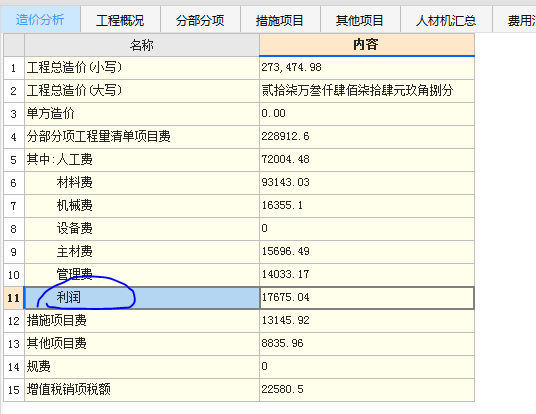The image size is (536, 414).
Task: Select the 设备费 cell
Action: pos(142,229)
